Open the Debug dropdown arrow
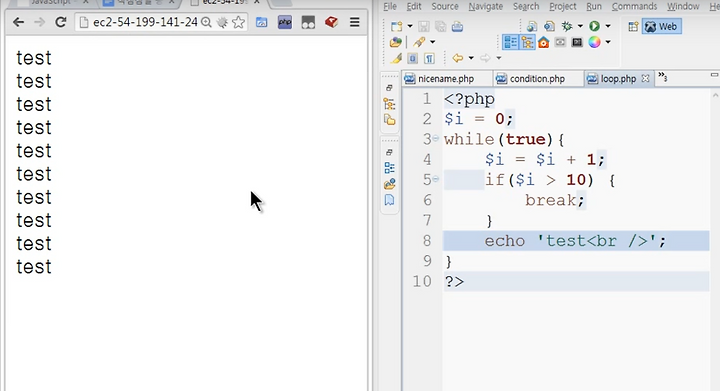The height and width of the screenshot is (391, 720). pos(580,27)
